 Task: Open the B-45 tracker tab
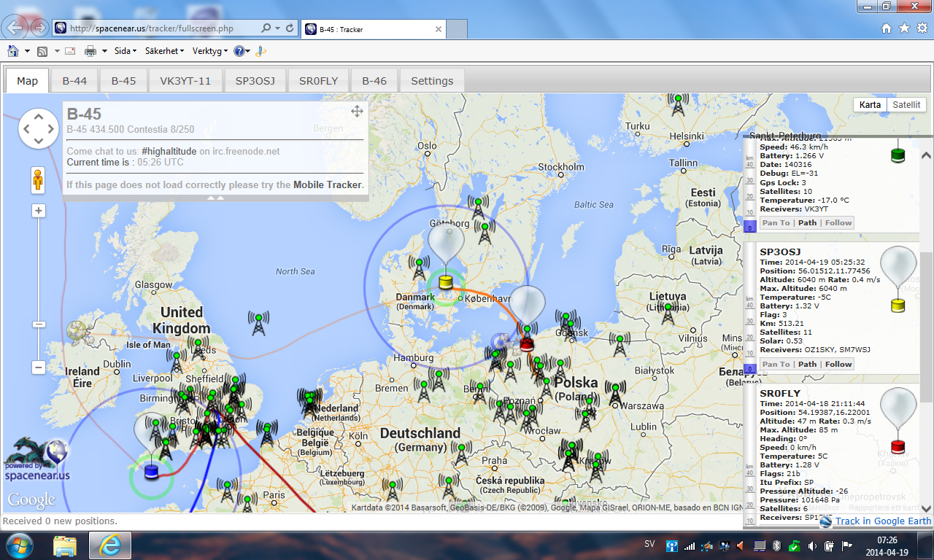point(123,81)
